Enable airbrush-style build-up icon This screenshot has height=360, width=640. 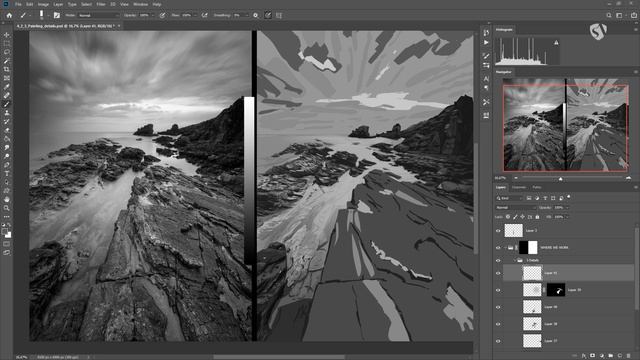coord(204,15)
